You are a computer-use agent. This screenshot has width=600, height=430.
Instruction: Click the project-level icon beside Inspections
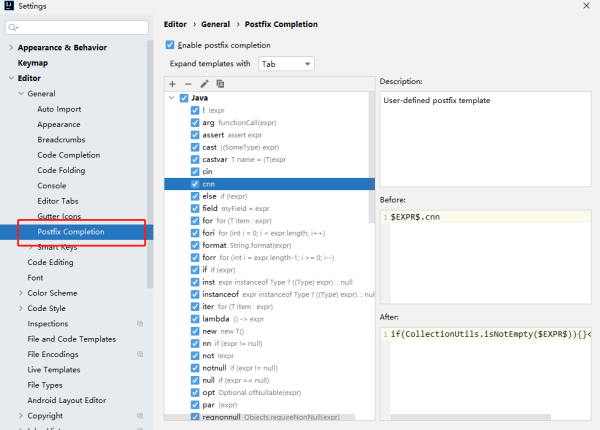(x=140, y=324)
